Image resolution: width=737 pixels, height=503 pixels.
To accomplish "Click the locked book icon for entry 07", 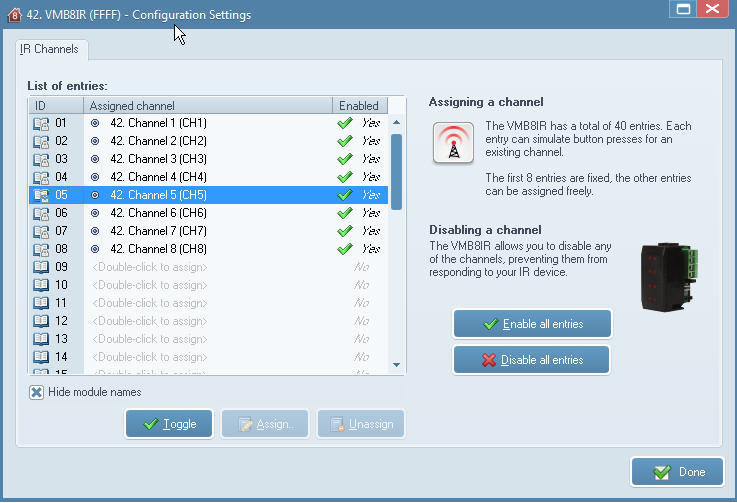I will point(41,232).
